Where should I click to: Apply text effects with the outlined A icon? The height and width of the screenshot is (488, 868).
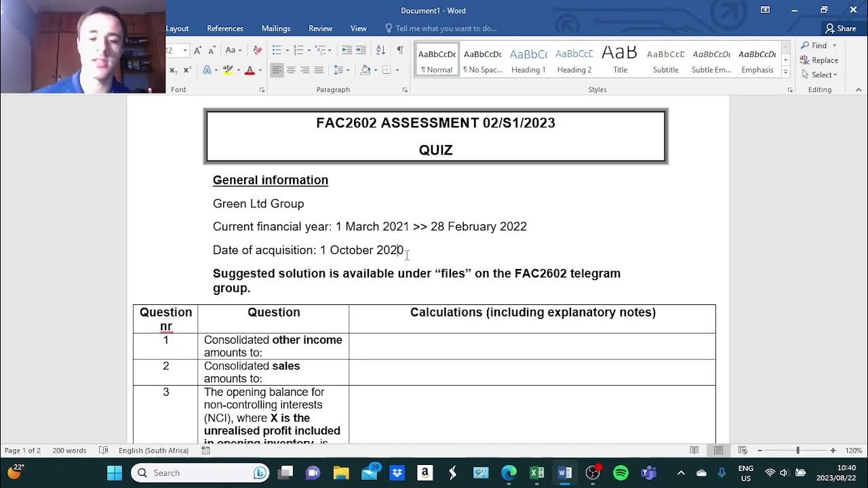pyautogui.click(x=207, y=70)
